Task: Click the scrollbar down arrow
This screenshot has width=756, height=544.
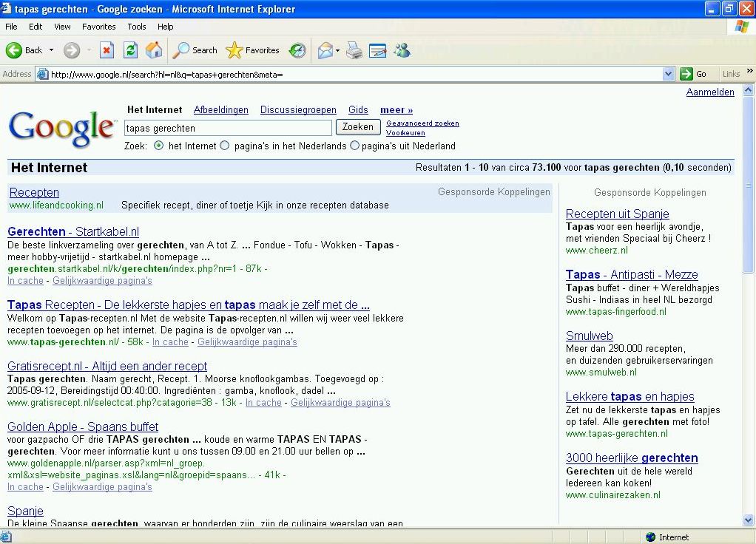Action: click(x=748, y=520)
